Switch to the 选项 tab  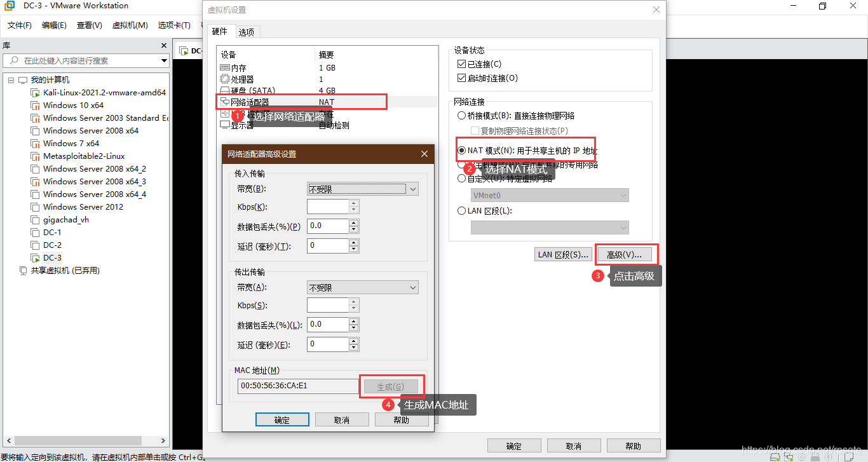click(247, 31)
